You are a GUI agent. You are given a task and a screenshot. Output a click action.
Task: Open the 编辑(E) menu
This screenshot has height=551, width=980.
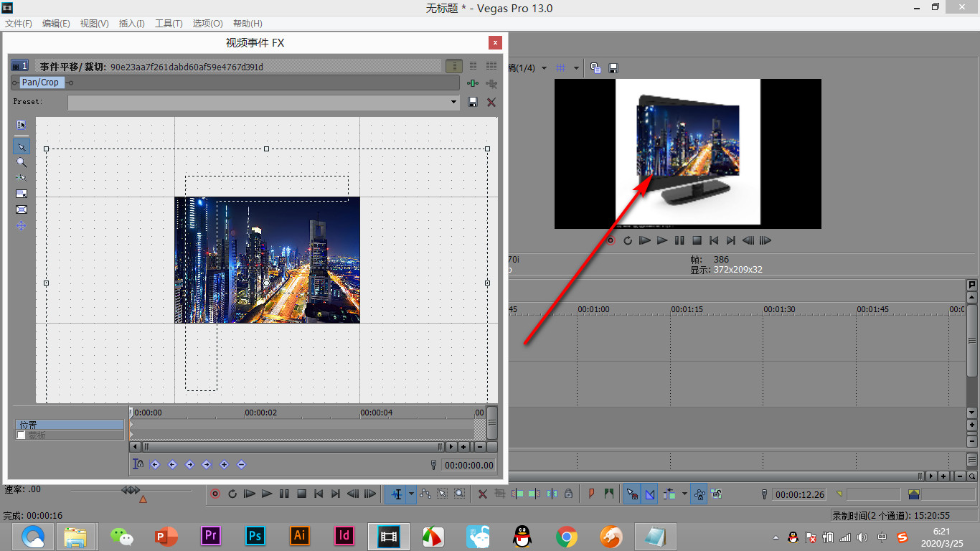56,24
